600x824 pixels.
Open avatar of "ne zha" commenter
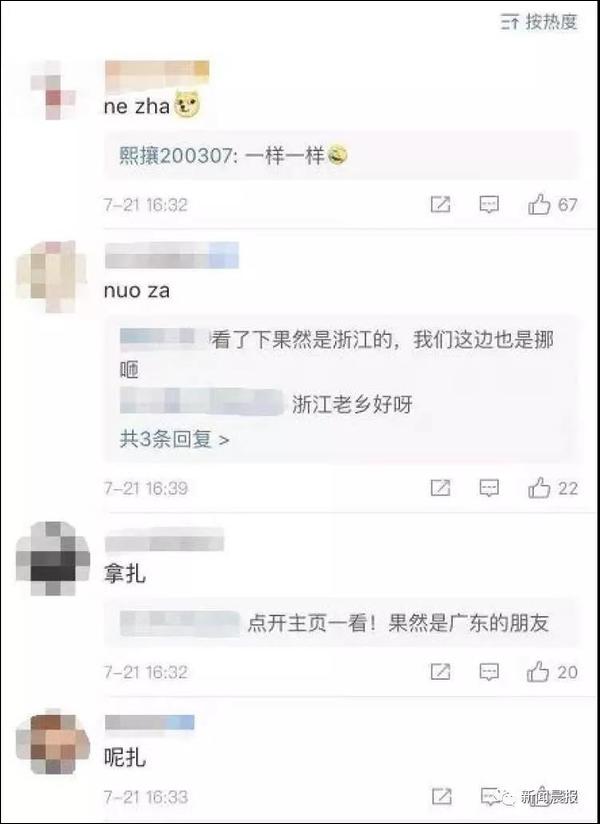pos(53,90)
